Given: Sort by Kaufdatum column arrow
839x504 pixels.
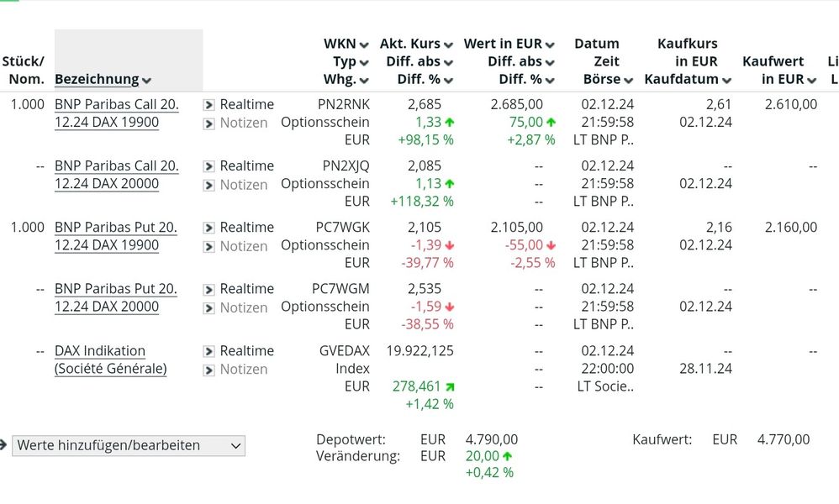Looking at the screenshot, I should click(726, 81).
